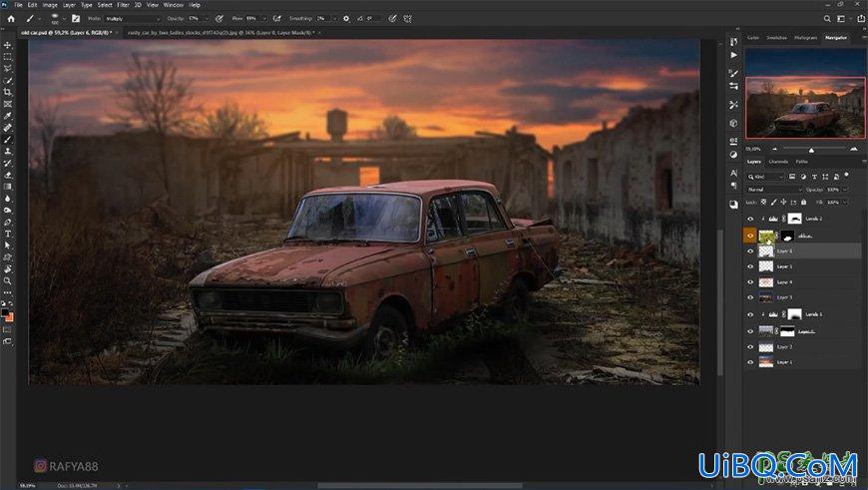Open the Window menu
868x490 pixels.
coord(174,4)
